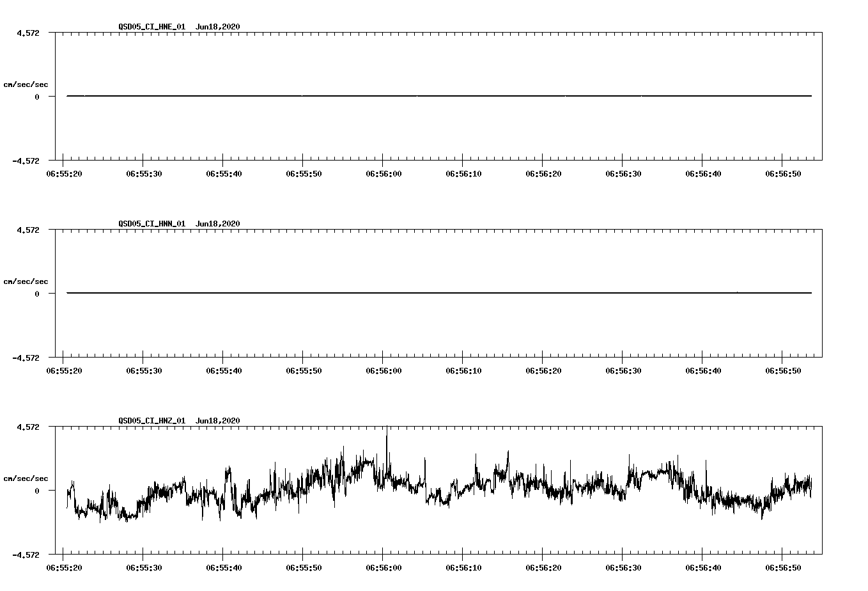
Task: Click the 06:55:20 time label on HNE plot
Action: tap(63, 174)
